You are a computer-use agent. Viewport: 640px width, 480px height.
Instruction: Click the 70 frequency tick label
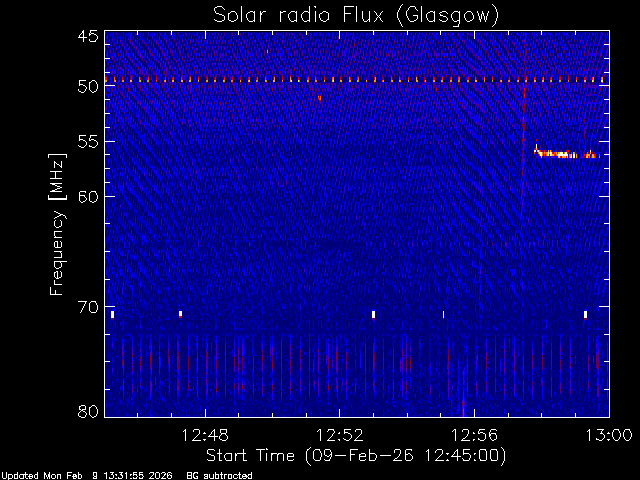click(x=88, y=307)
